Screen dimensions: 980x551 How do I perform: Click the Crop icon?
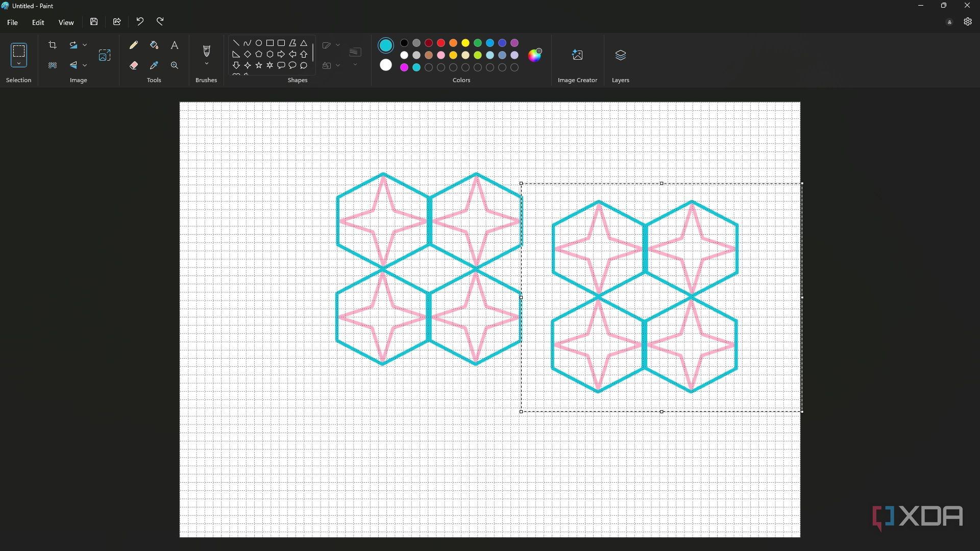click(x=53, y=45)
